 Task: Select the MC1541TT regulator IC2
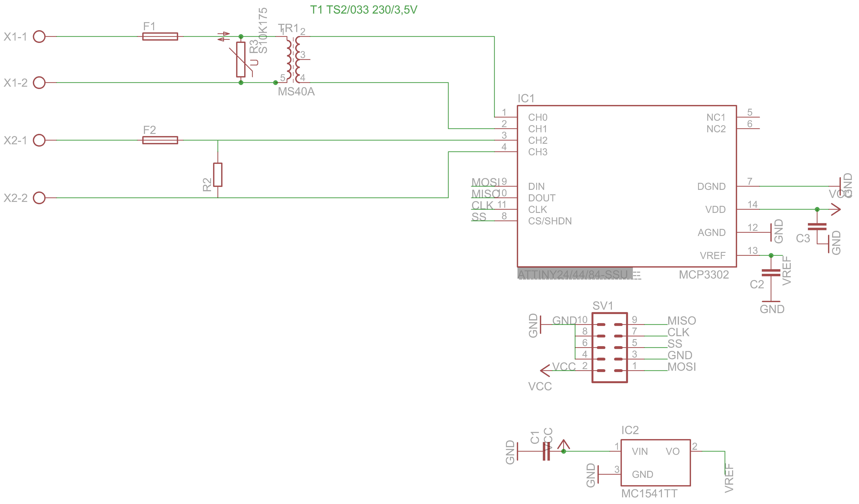tap(655, 464)
